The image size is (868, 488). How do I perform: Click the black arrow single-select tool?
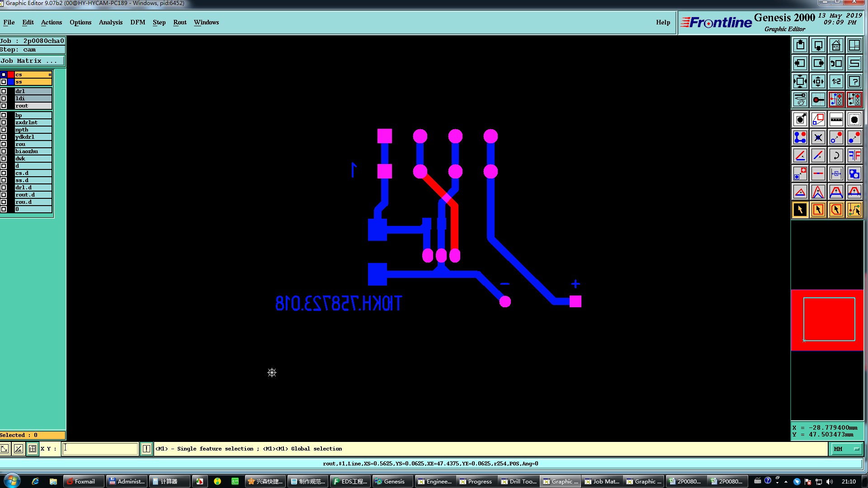[800, 210]
